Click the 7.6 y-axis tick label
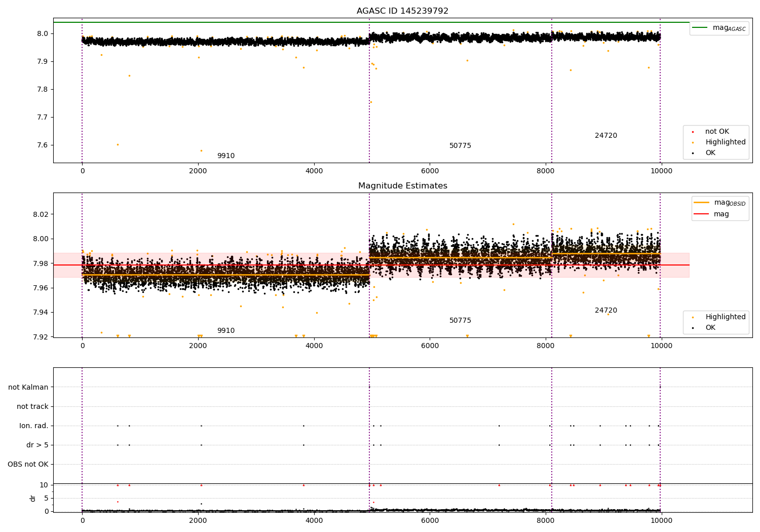Screen dimensions: 760x532 pos(43,145)
